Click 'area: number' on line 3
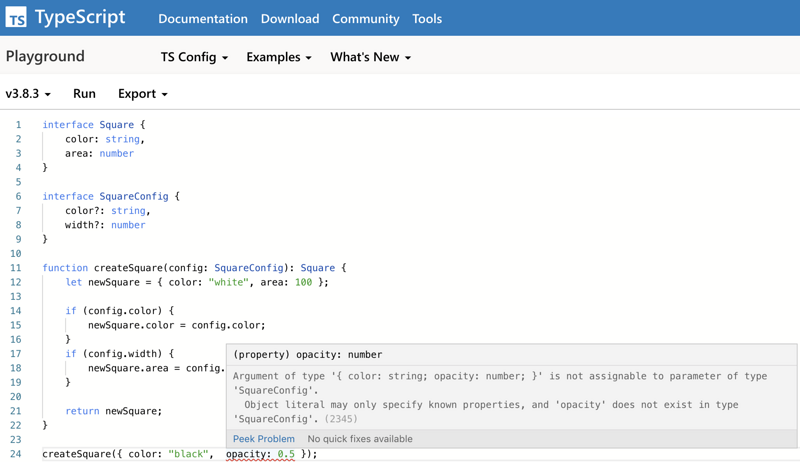 tap(99, 153)
